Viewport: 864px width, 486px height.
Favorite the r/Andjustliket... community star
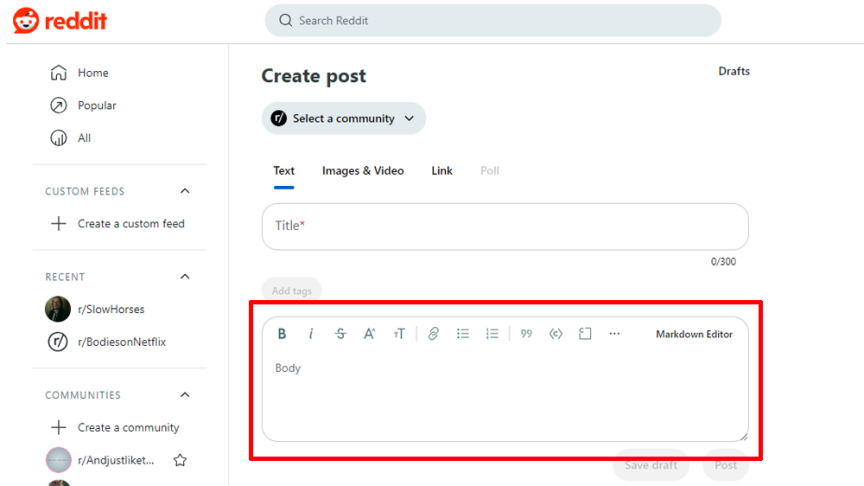[180, 460]
